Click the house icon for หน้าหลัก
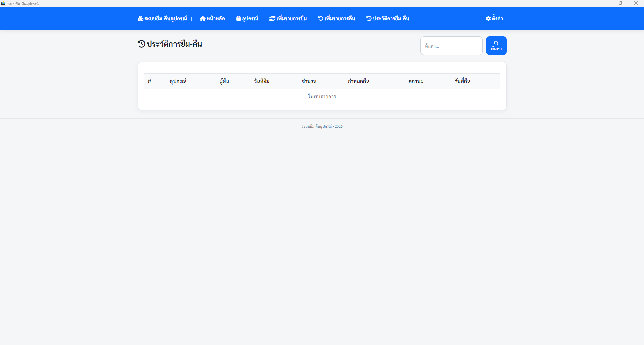Image resolution: width=644 pixels, height=345 pixels. [x=203, y=19]
